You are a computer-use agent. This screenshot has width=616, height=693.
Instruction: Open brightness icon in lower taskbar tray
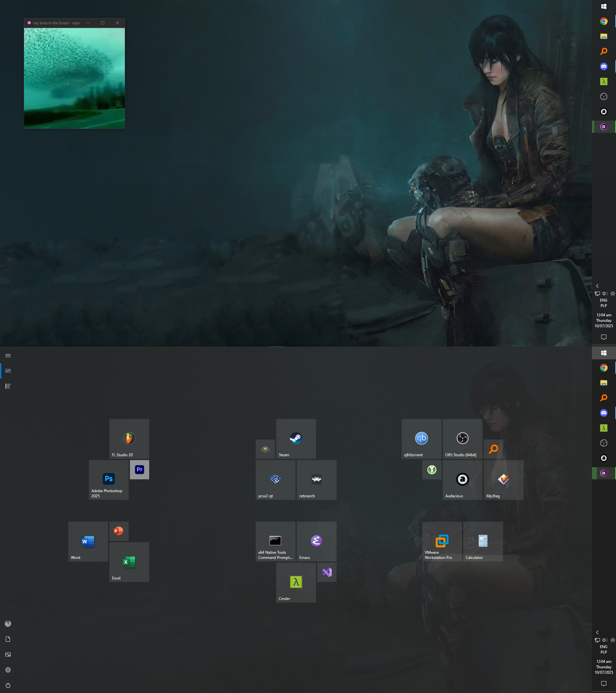(x=612, y=640)
